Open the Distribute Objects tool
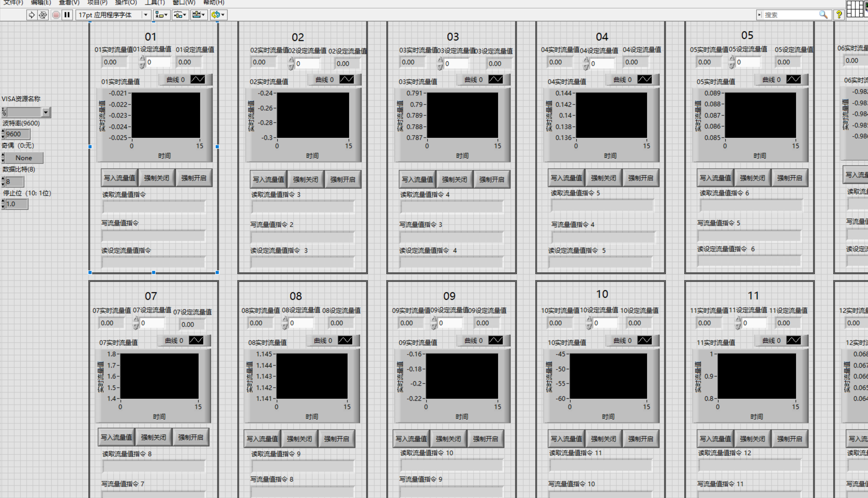The height and width of the screenshot is (498, 868). point(180,15)
